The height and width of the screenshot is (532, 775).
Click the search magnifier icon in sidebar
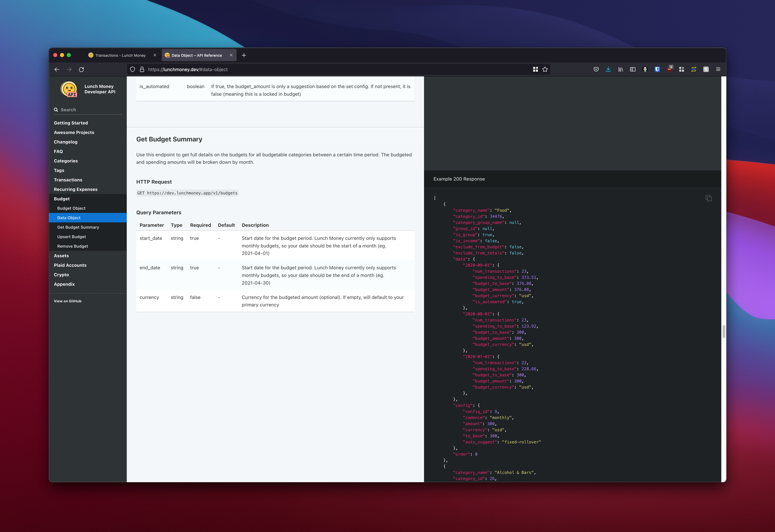pos(56,110)
